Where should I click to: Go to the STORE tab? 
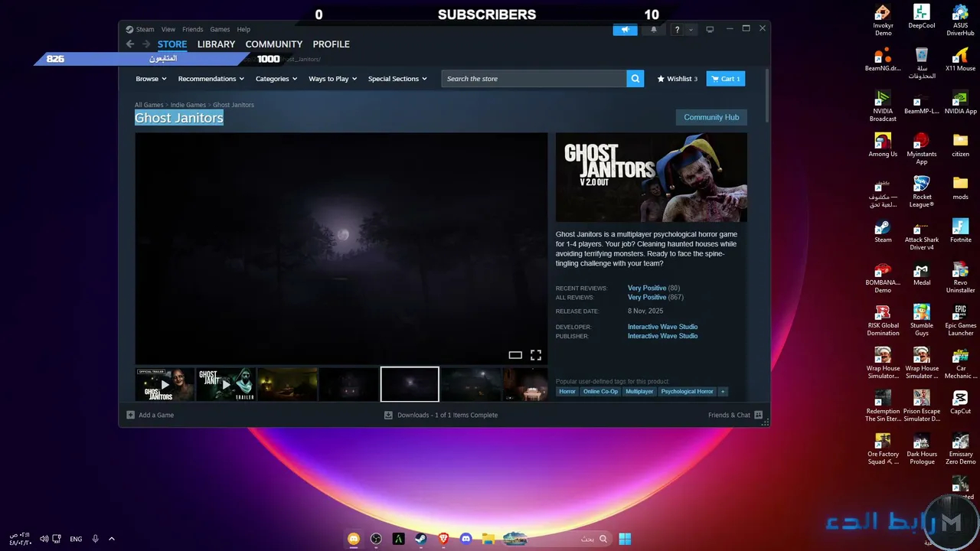click(x=172, y=44)
